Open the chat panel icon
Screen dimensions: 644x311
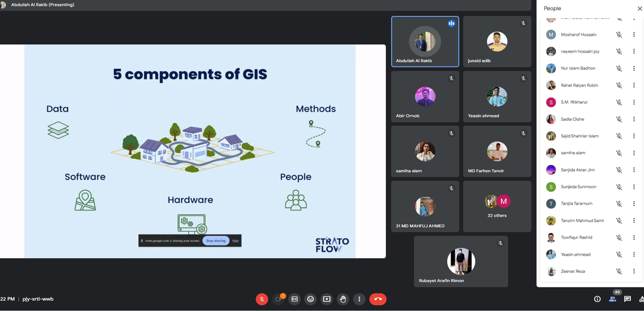[628, 299]
